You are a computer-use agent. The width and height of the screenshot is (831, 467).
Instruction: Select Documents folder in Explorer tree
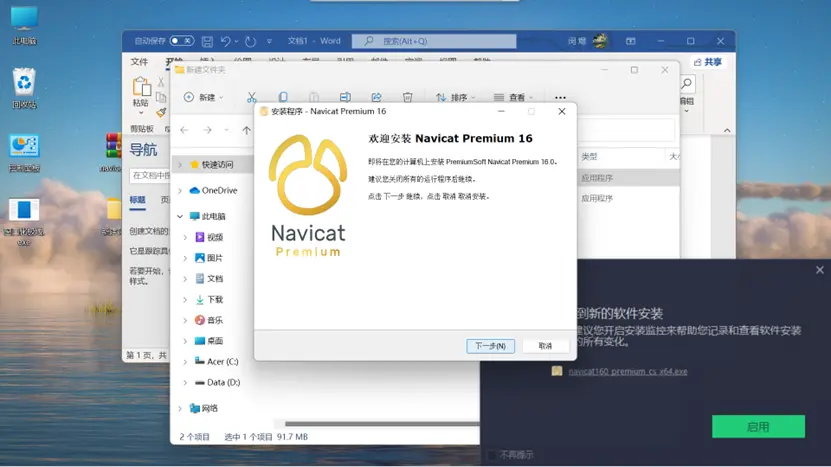(x=209, y=278)
